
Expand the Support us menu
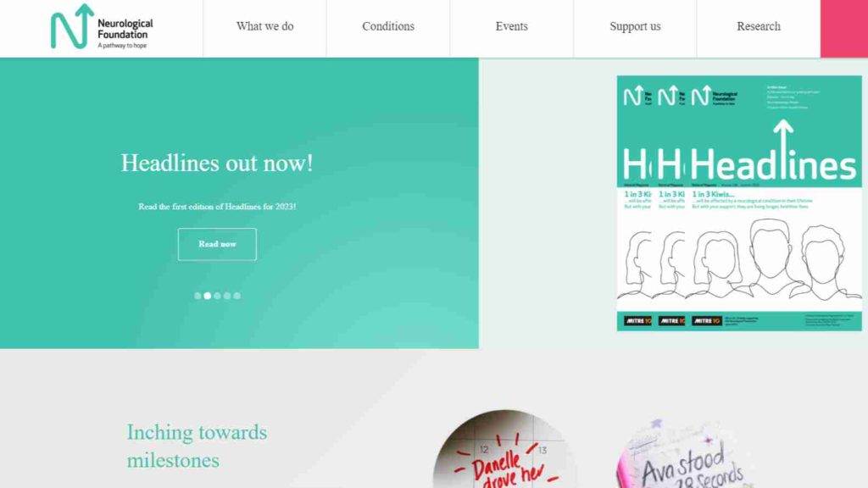click(x=635, y=26)
